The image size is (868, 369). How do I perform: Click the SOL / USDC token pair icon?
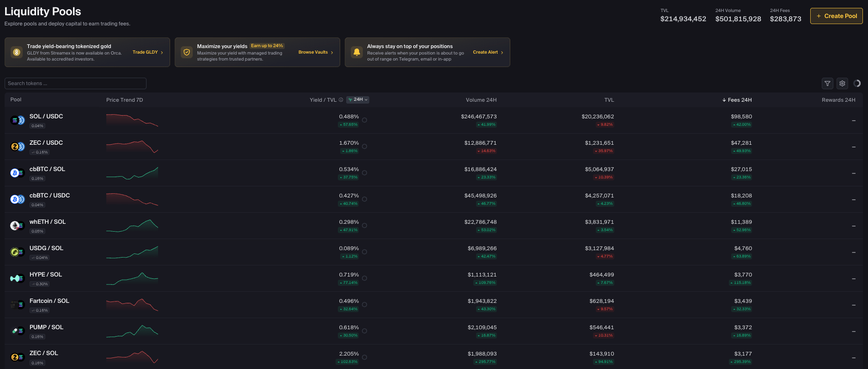[17, 120]
